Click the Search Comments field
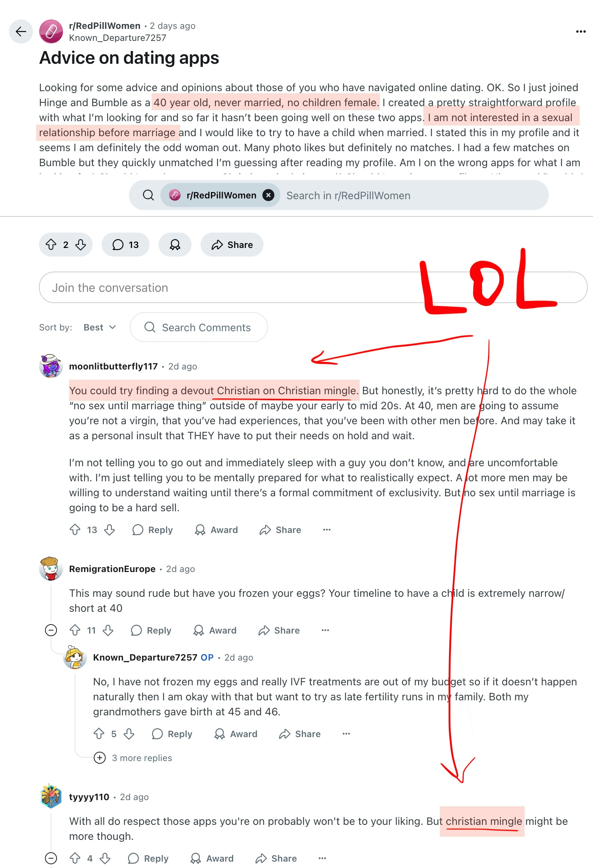Image resolution: width=593 pixels, height=868 pixels. pyautogui.click(x=199, y=327)
